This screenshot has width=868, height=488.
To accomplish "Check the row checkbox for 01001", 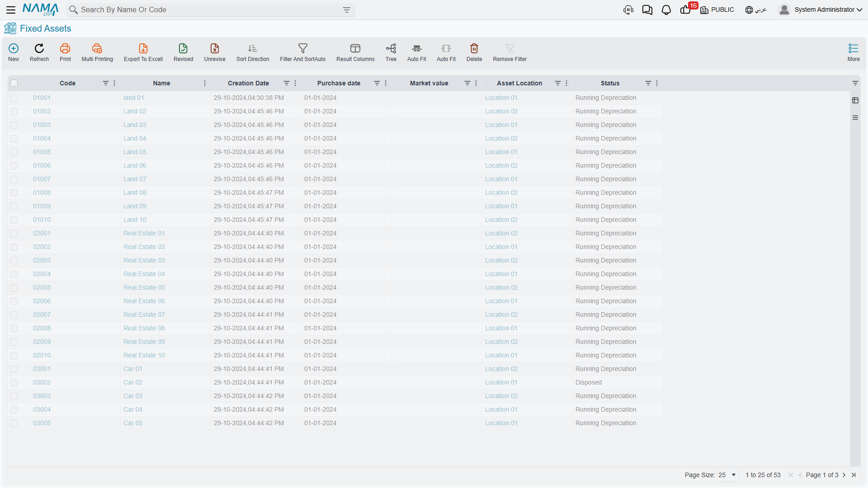I will click(14, 98).
